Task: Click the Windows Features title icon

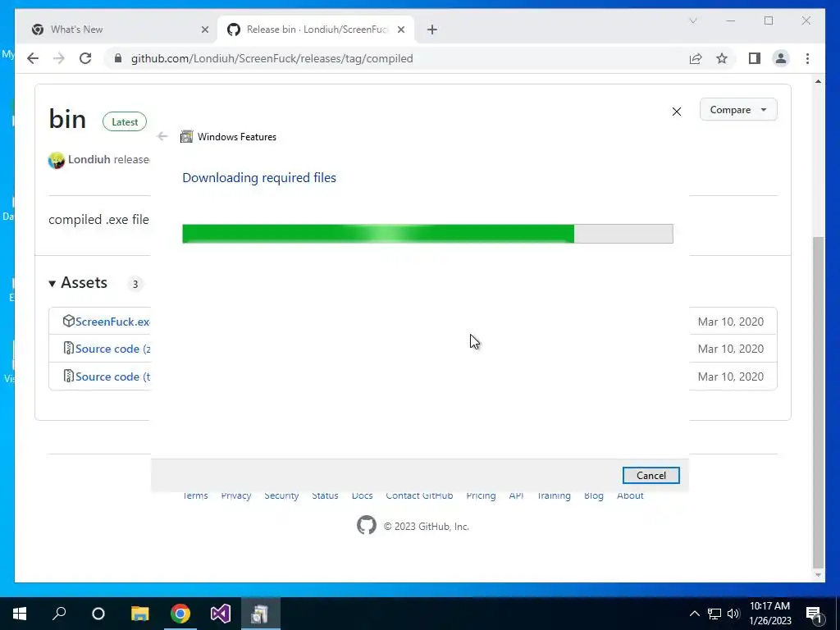Action: [x=186, y=137]
